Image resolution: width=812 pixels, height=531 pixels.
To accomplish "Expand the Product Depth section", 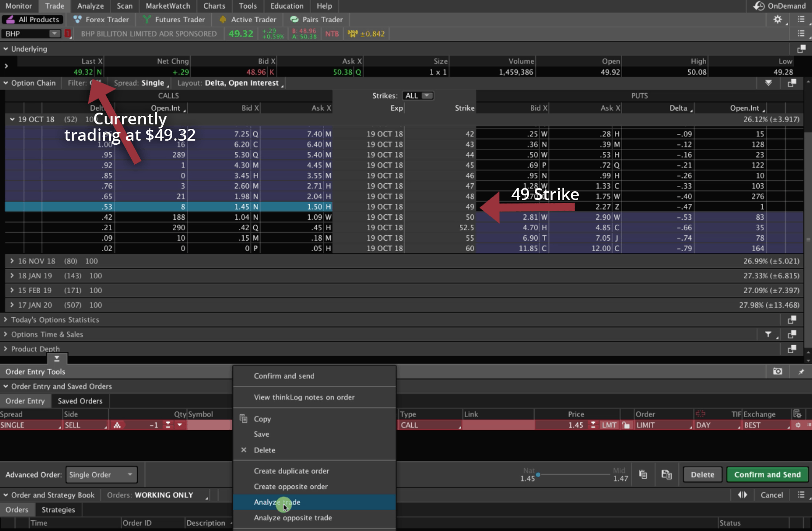I will (x=5, y=349).
